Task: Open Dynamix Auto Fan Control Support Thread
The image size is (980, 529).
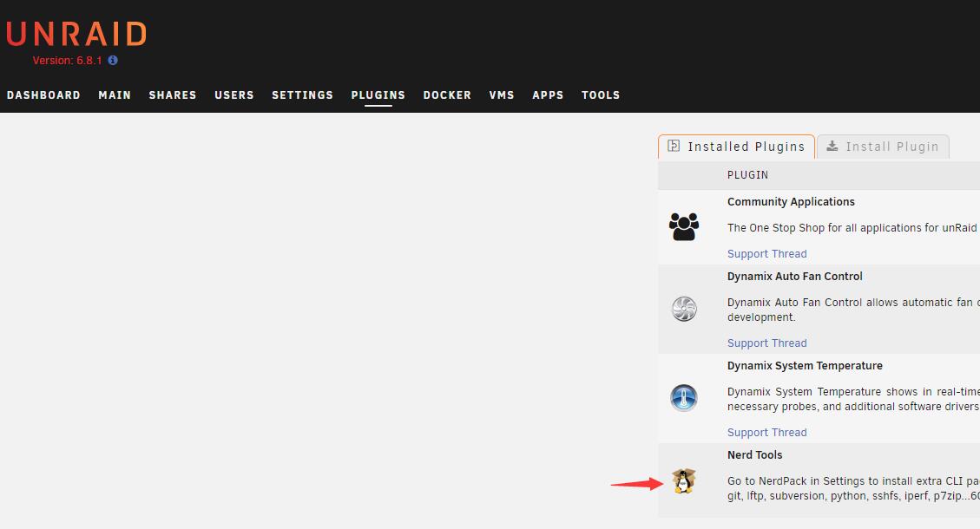Action: click(766, 343)
